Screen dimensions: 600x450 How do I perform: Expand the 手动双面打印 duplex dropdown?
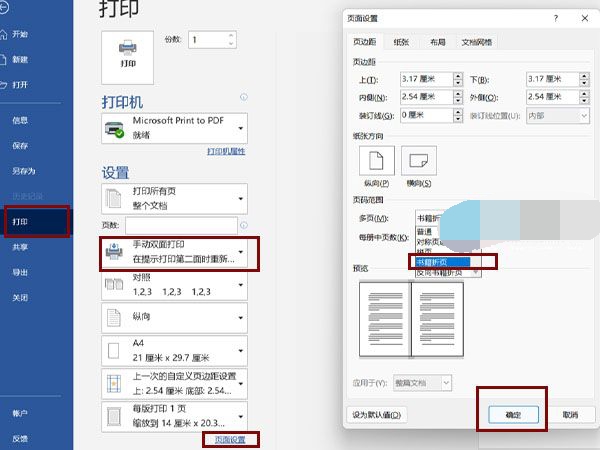[x=174, y=252]
